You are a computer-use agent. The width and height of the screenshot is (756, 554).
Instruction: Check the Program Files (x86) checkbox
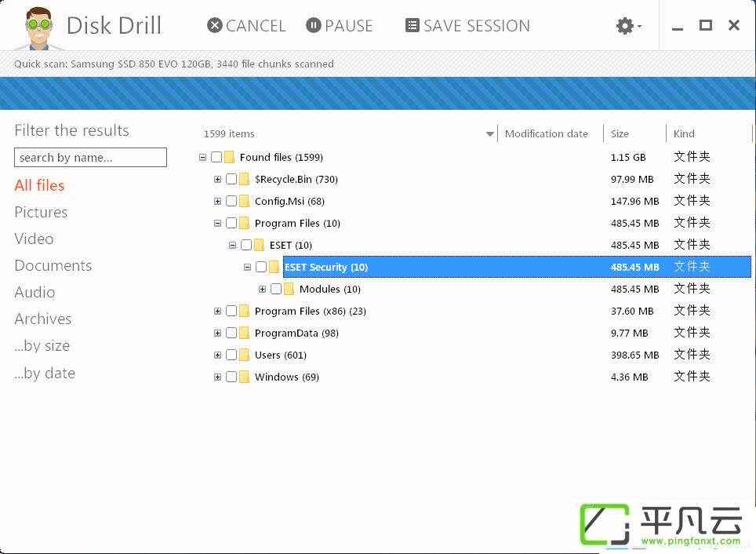click(x=231, y=312)
